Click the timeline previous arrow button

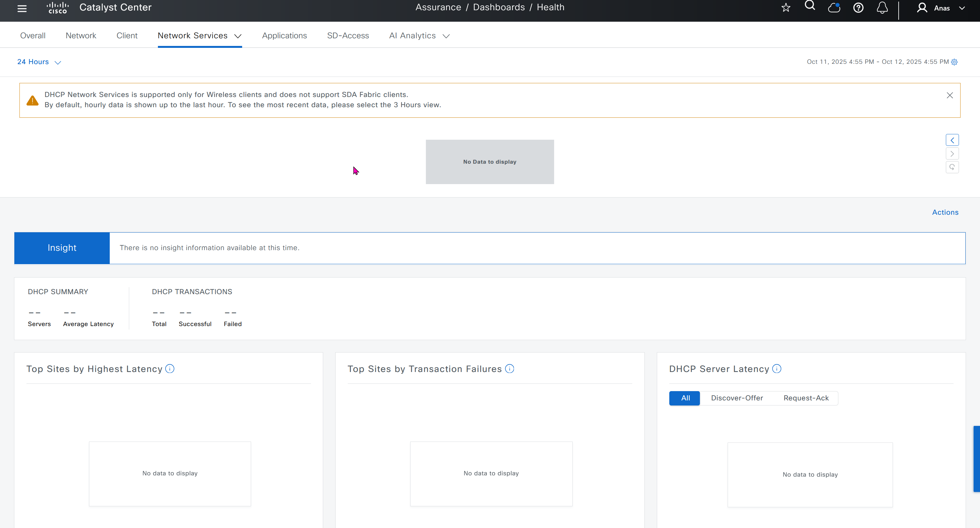tap(952, 140)
